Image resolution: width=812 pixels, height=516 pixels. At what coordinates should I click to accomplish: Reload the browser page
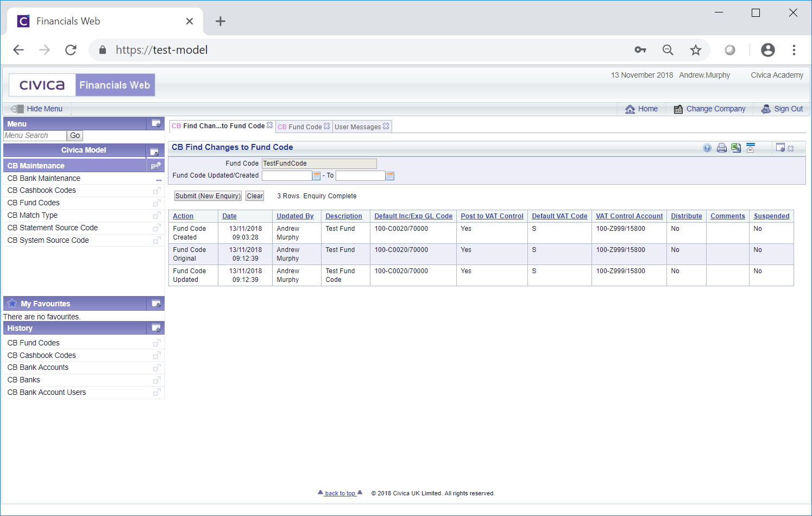(x=71, y=50)
